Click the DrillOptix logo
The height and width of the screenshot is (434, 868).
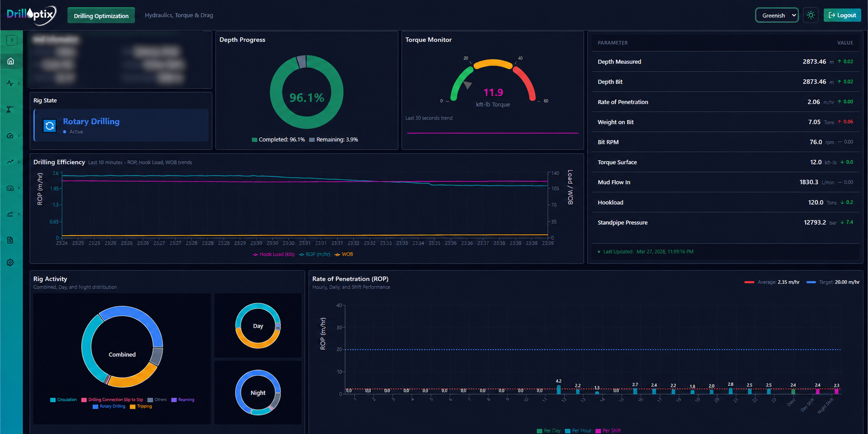31,15
